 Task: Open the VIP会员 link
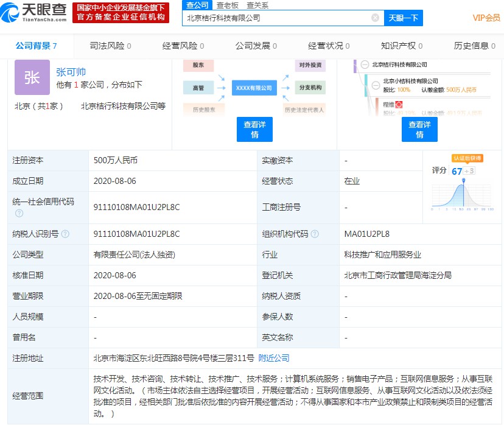(486, 18)
